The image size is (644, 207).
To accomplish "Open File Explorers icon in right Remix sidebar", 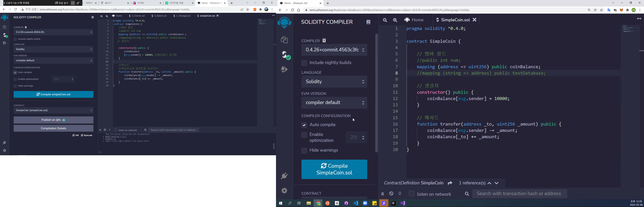I will 284,40.
